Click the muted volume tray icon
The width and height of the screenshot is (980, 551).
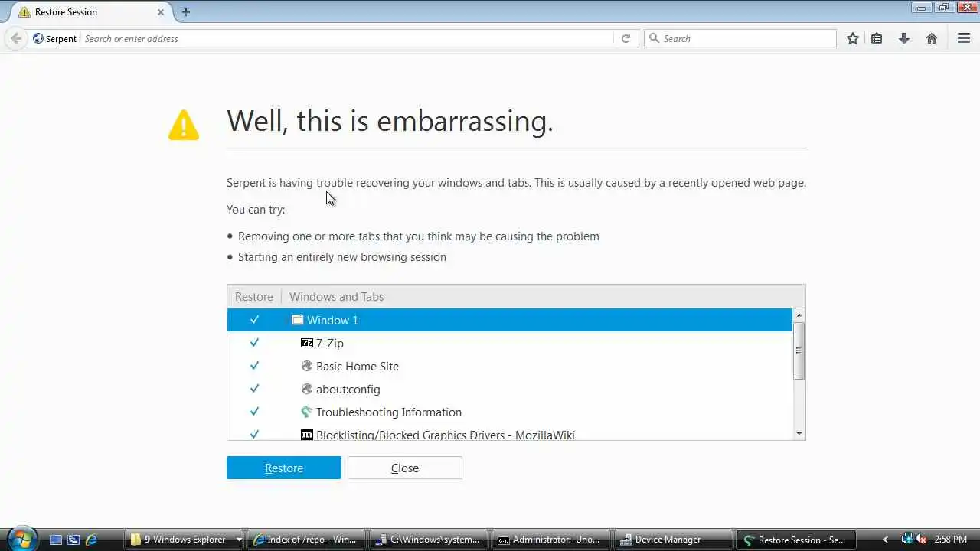(x=921, y=540)
